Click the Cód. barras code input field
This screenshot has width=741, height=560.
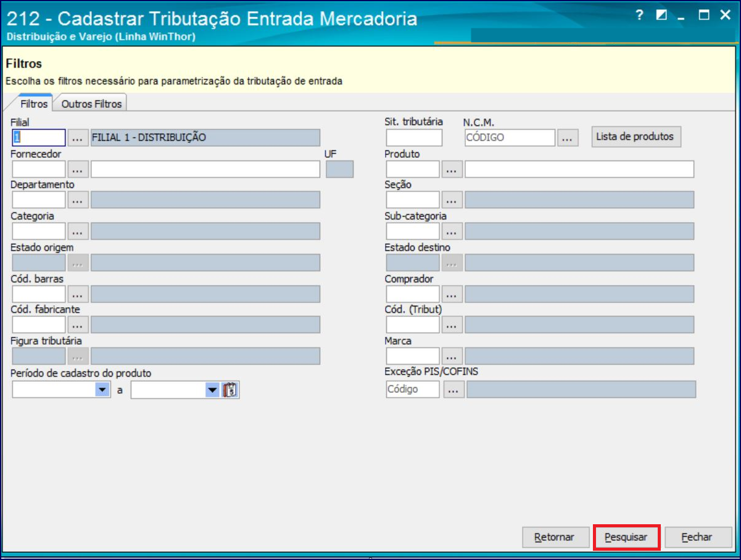pyautogui.click(x=39, y=294)
